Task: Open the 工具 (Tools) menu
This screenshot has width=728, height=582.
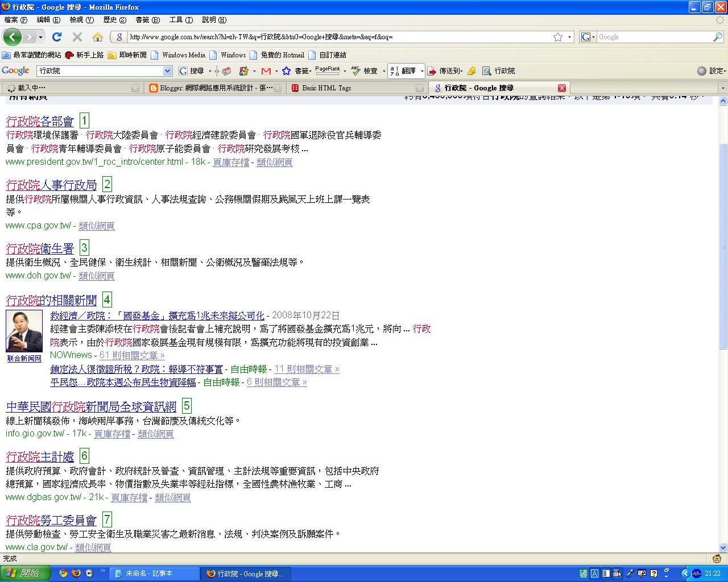Action: [181, 20]
